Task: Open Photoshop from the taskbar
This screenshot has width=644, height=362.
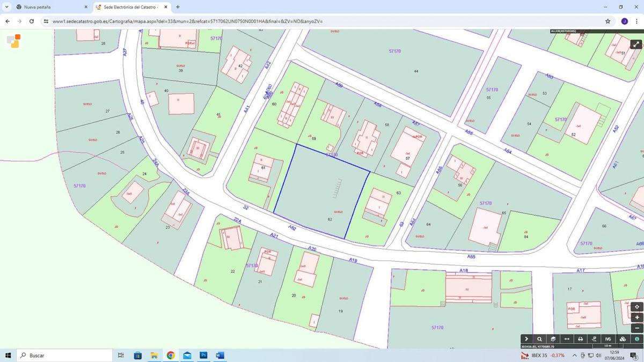Action: pyautogui.click(x=203, y=356)
